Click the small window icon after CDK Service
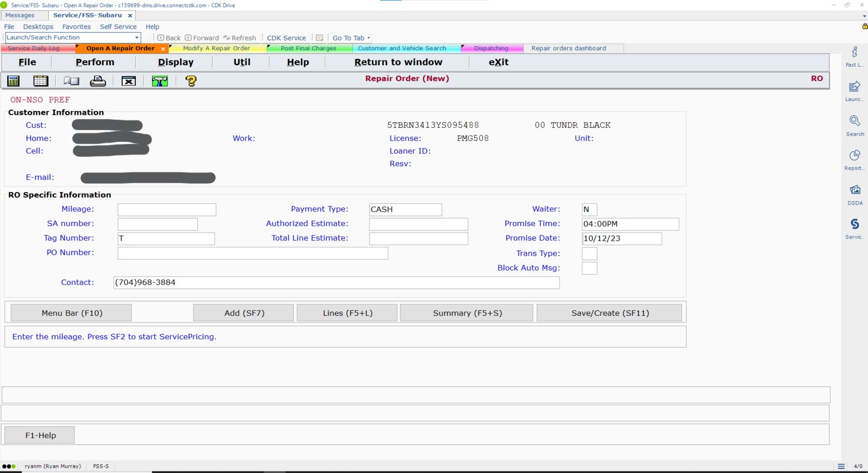 (319, 38)
